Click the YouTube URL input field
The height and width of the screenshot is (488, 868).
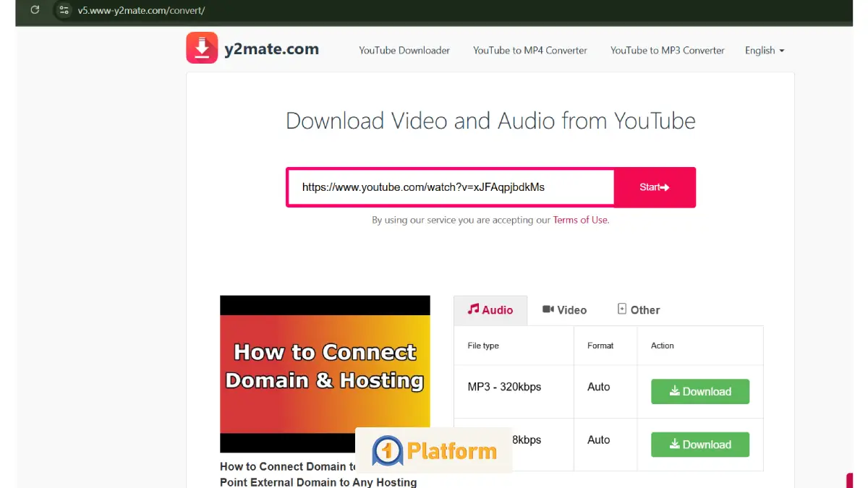(450, 187)
